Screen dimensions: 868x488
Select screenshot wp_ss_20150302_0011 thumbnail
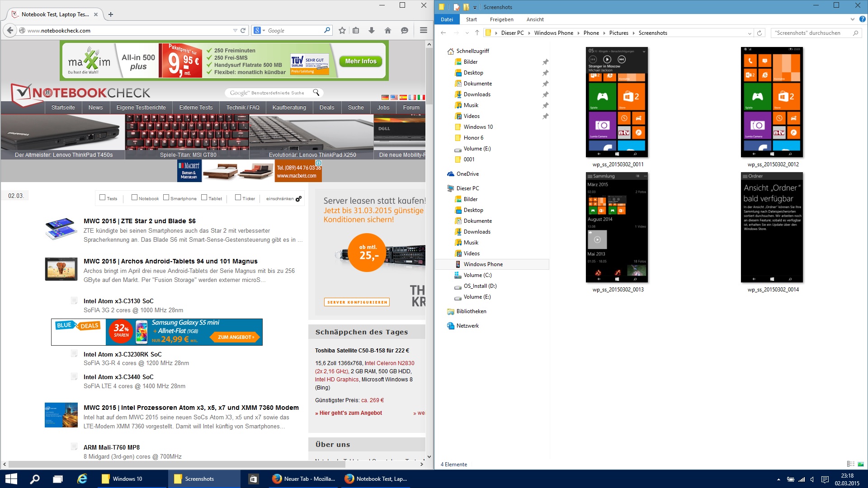pyautogui.click(x=617, y=102)
